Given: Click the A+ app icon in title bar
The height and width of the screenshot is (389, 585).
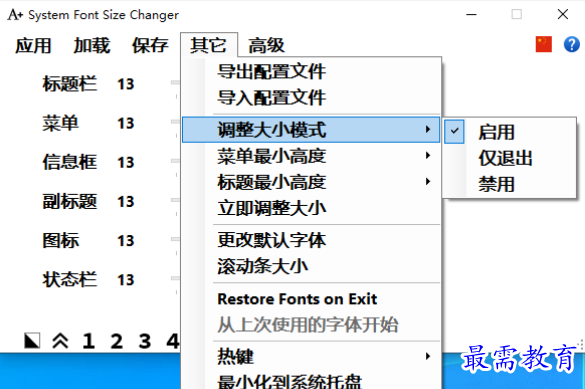Looking at the screenshot, I should (15, 15).
